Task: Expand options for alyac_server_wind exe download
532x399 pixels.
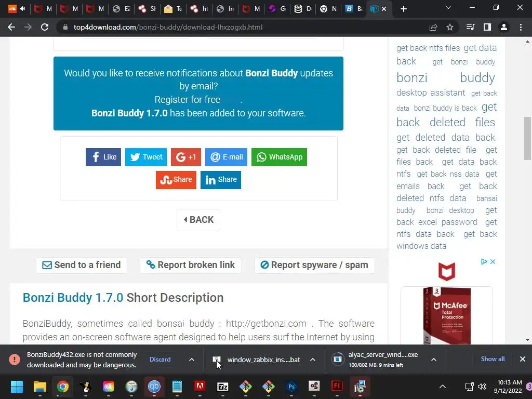Action: 434,360
